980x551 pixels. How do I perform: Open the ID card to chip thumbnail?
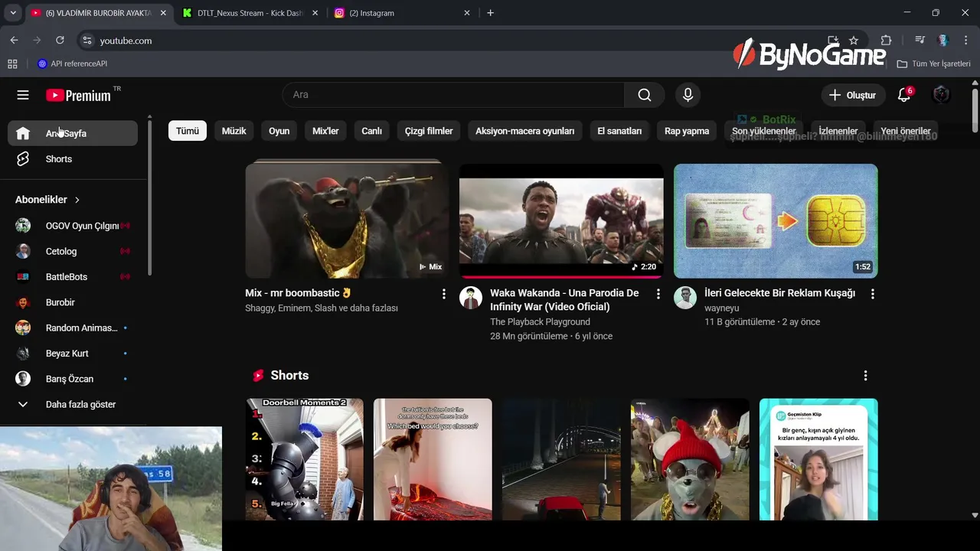click(x=776, y=220)
